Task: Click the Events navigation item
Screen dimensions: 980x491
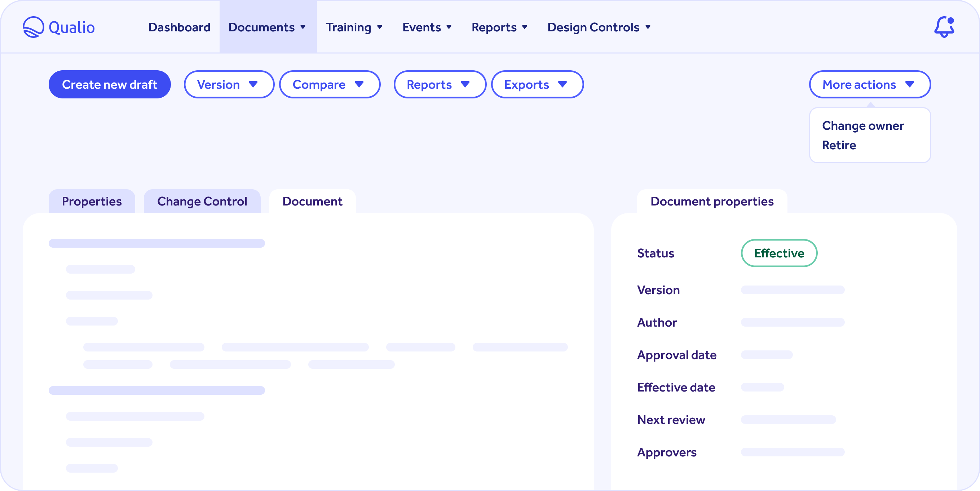Action: [421, 27]
